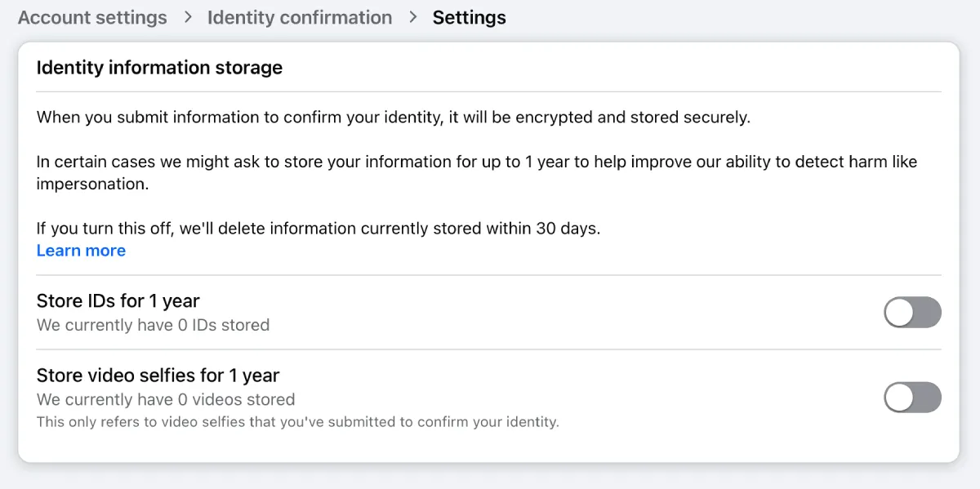980x489 pixels.
Task: Click the divider line beneath the storage heading
Action: [x=489, y=91]
